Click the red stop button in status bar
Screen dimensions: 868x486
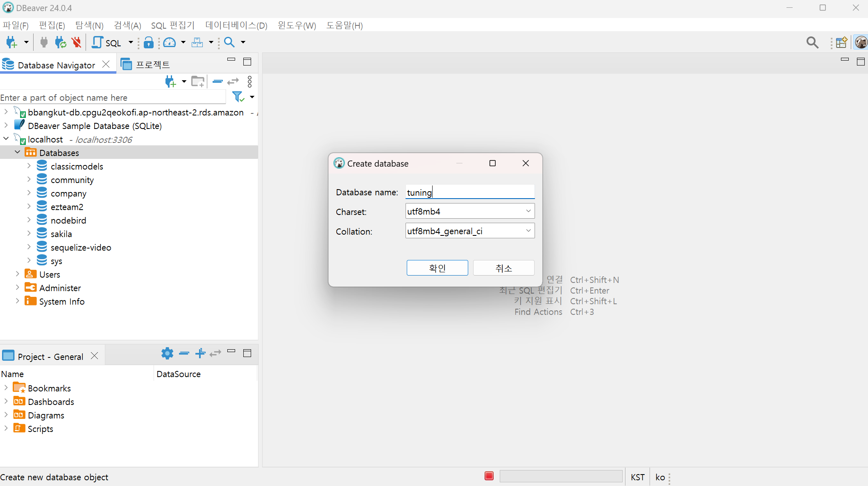[489, 476]
